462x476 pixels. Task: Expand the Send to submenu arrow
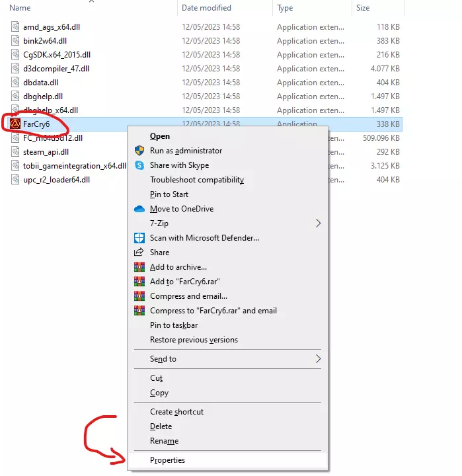pos(318,359)
